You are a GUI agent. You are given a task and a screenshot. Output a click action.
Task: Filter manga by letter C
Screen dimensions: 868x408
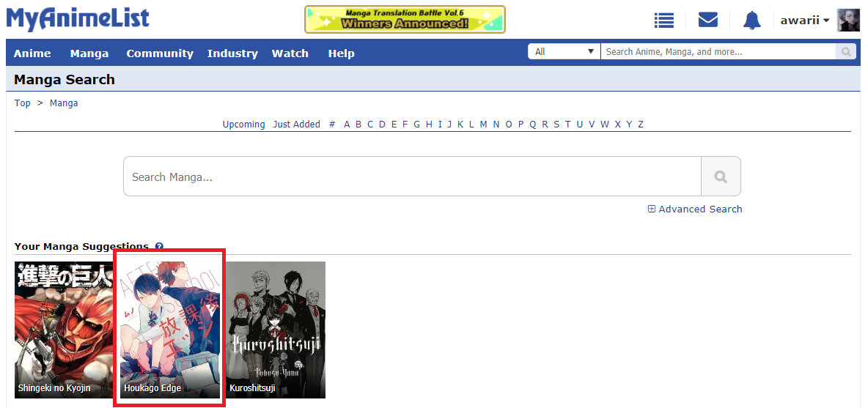click(x=370, y=125)
